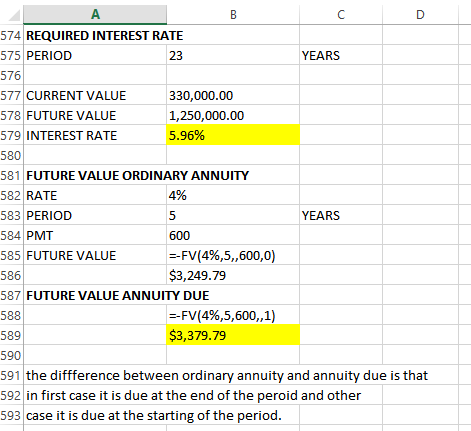
Task: Select row 587 header
Action: (11, 295)
